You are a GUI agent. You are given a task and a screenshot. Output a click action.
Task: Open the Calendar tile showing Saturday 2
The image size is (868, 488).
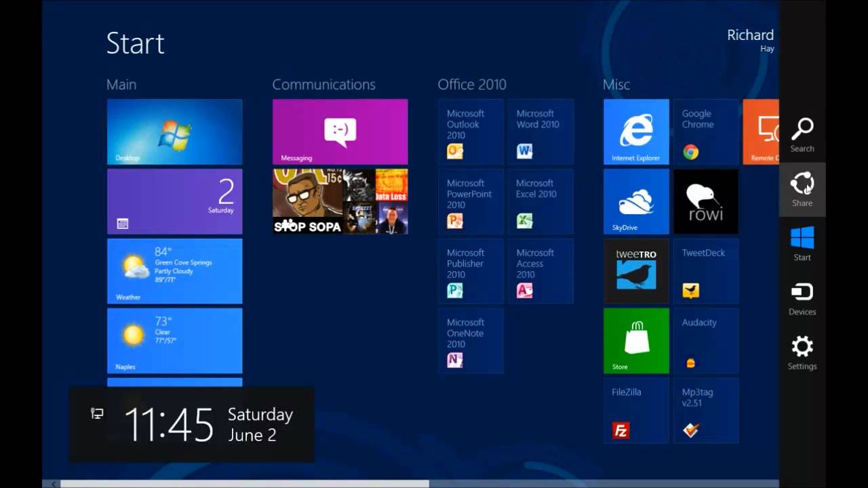(x=174, y=201)
